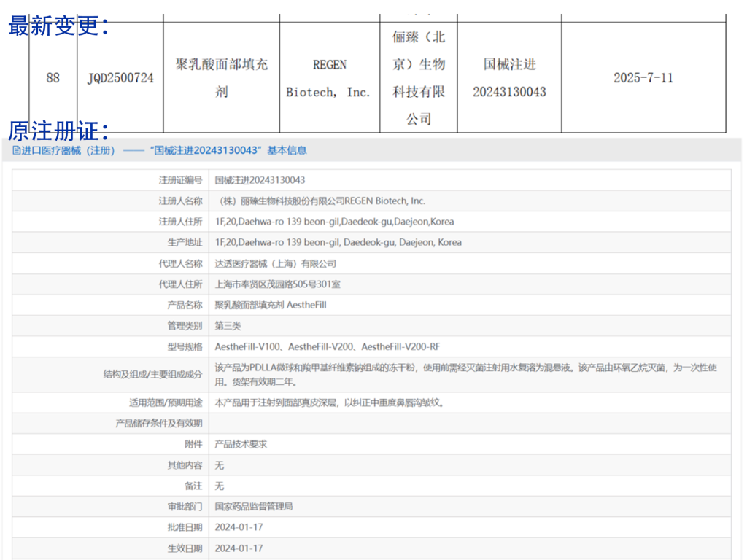The width and height of the screenshot is (747, 560).
Task: Click the 生效日期 field label
Action: click(x=185, y=548)
